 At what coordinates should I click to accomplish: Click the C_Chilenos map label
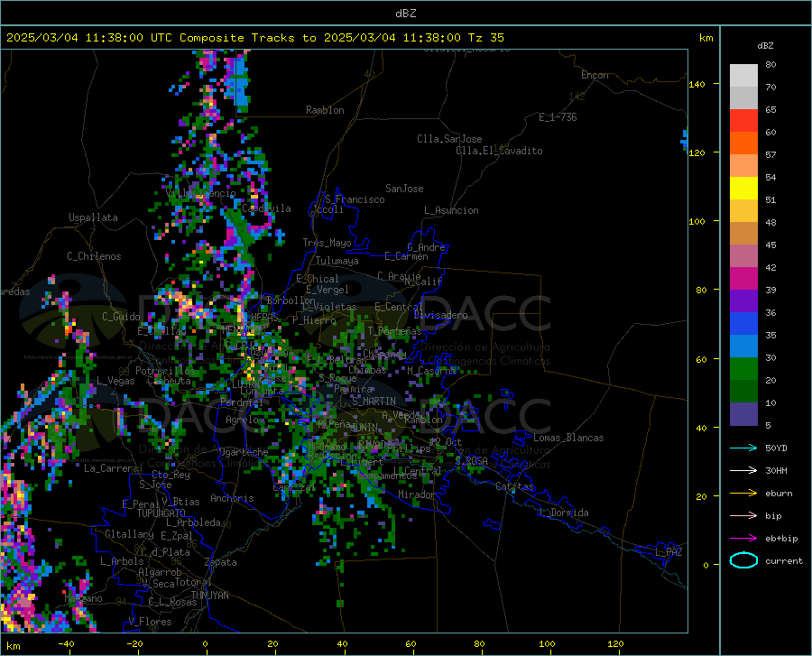[x=94, y=256]
